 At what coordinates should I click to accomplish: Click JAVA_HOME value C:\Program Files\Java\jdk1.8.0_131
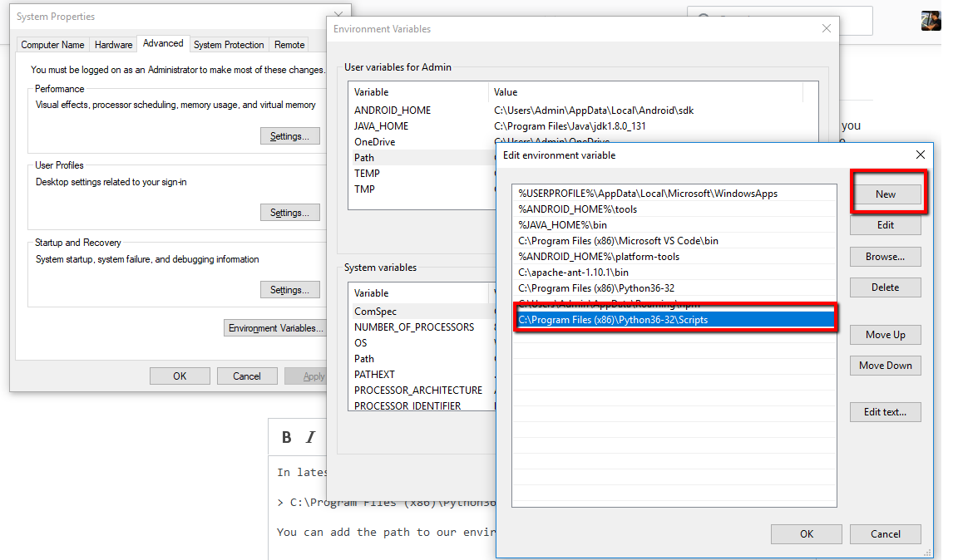(570, 126)
